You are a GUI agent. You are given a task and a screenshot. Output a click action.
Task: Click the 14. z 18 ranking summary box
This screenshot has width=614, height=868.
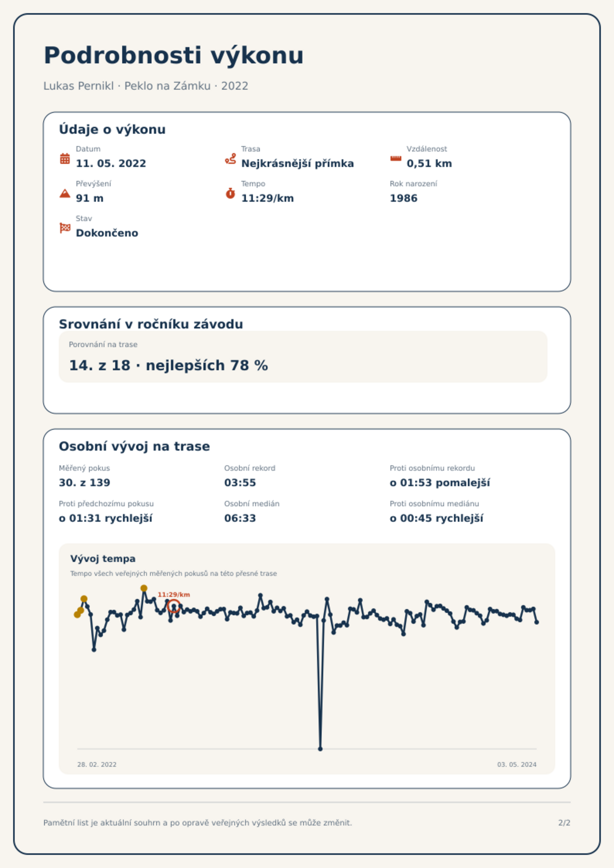pos(303,356)
